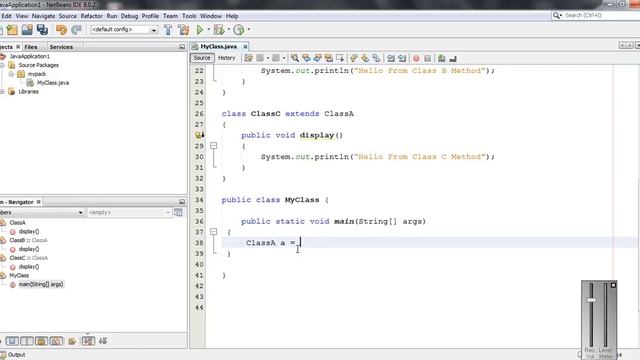The width and height of the screenshot is (640, 360).
Task: Click the Find Next Occurrence icon
Action: coord(317,58)
